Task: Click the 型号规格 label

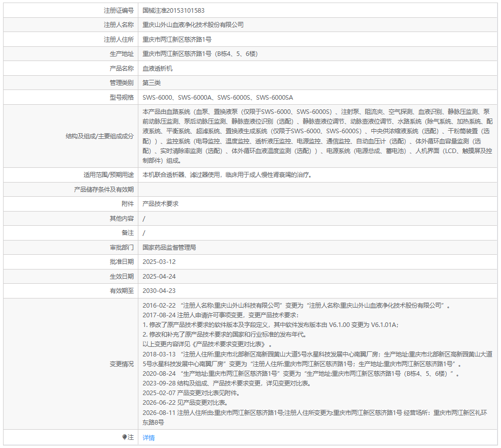Action: 122,98
